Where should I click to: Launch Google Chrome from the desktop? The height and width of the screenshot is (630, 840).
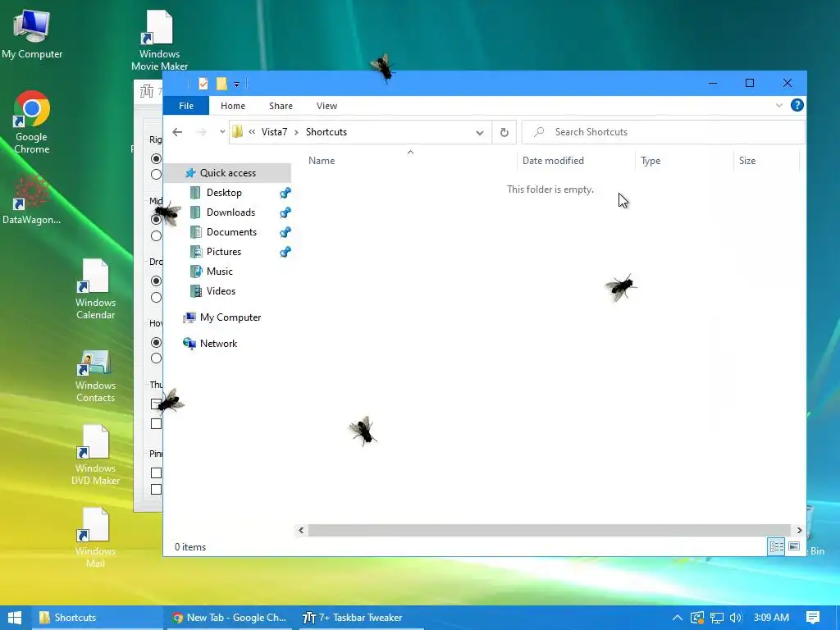[x=32, y=122]
